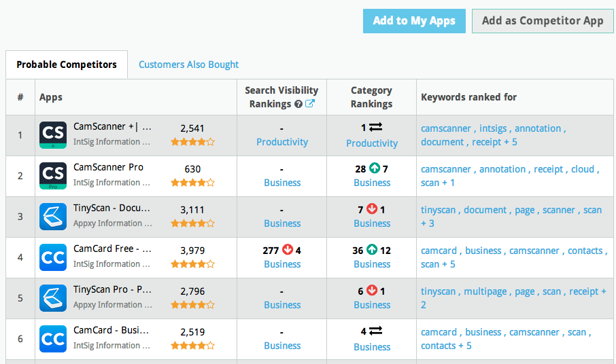Click star rating for TinyScan - Docu
616x364 pixels.
pos(192,223)
